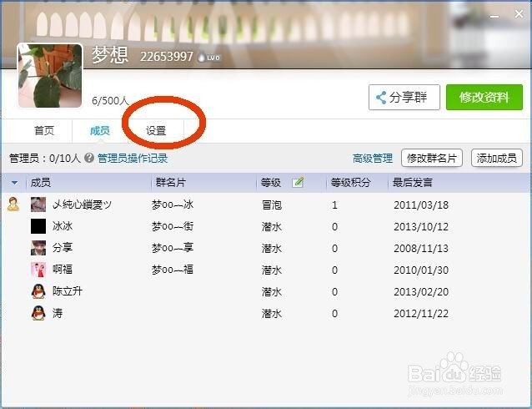This screenshot has width=532, height=409.
Task: Click group card 梦oo~~享
Action: [x=173, y=248]
